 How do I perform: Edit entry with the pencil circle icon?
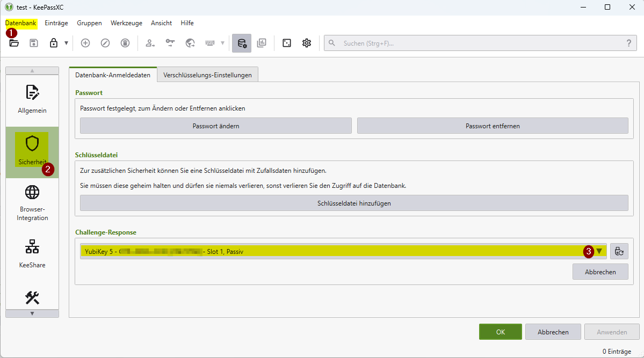pyautogui.click(x=105, y=43)
